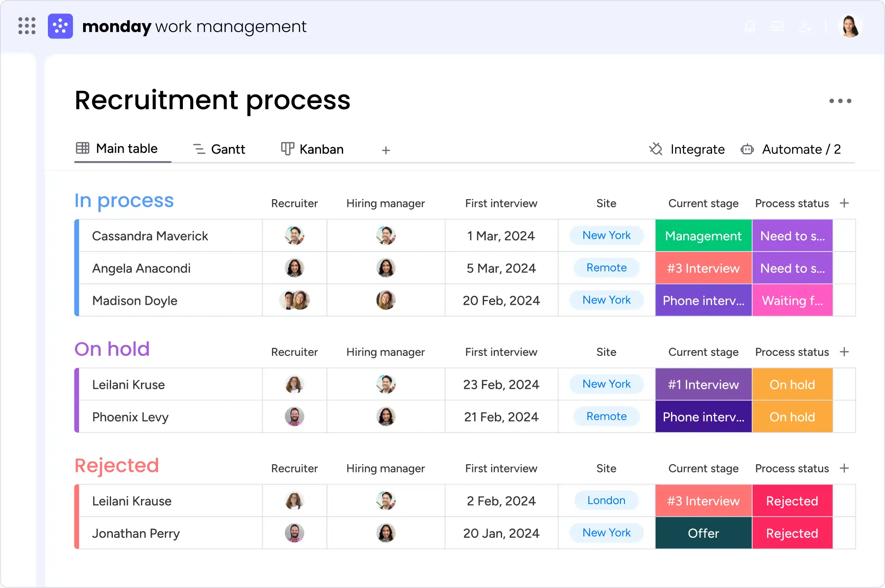Open Jonathan Perry's Offer stage dropdown

coord(703,533)
